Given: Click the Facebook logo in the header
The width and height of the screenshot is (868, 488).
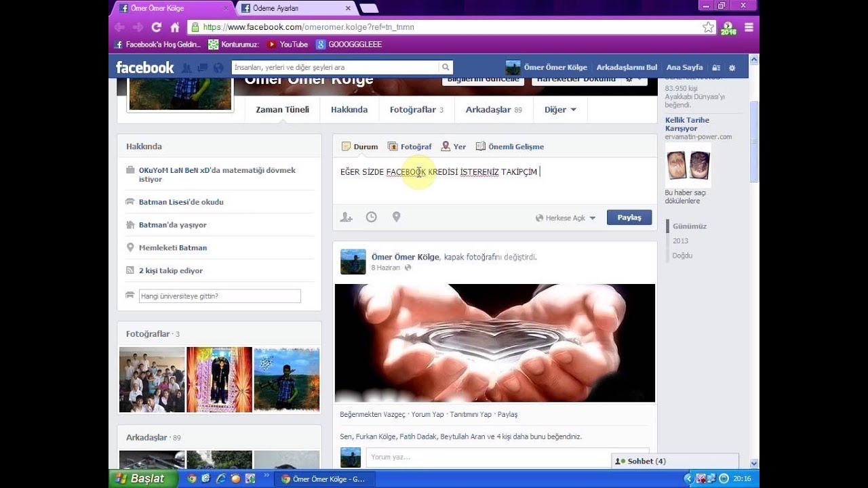Looking at the screenshot, I should point(144,67).
